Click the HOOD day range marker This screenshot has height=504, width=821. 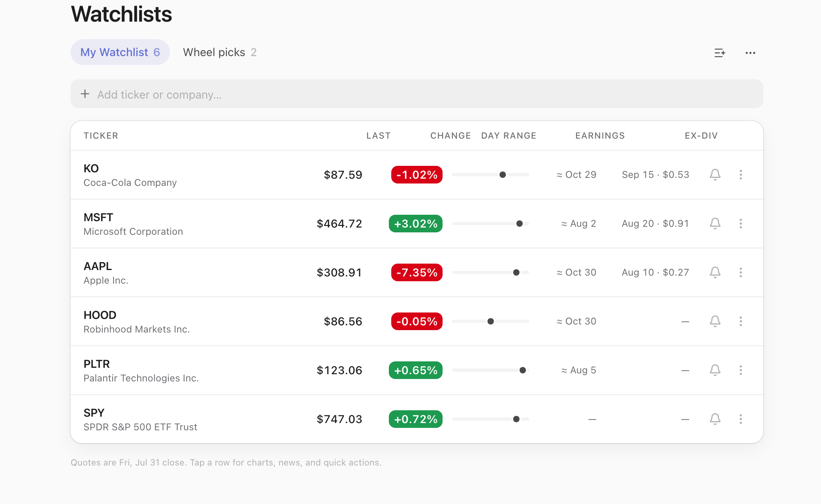pyautogui.click(x=491, y=321)
